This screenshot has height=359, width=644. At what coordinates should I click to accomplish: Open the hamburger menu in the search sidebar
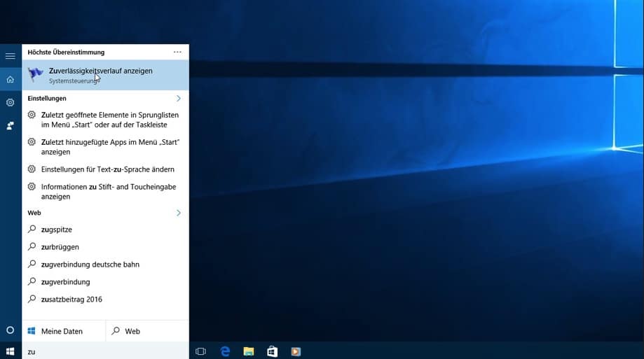[10, 55]
